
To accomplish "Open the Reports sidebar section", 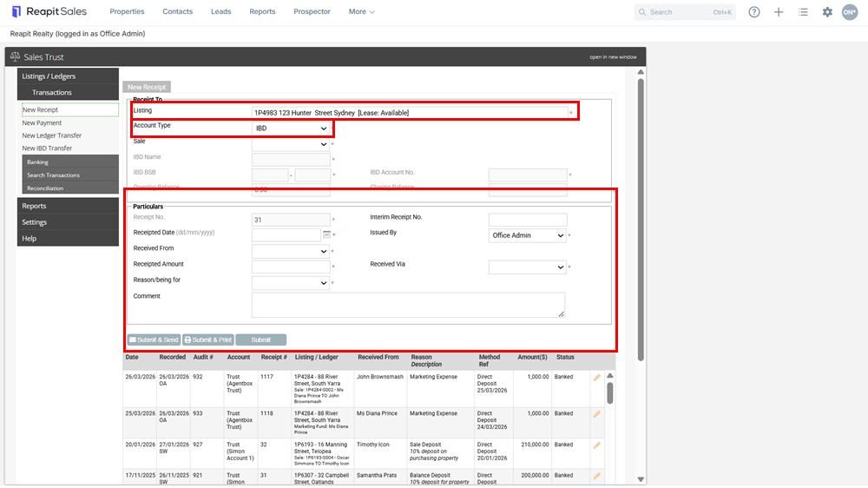I will 68,206.
